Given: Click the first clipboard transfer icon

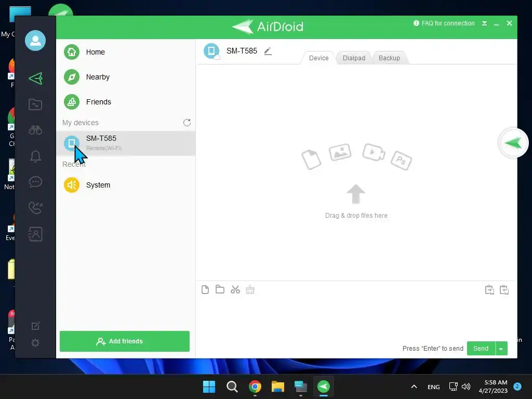Looking at the screenshot, I should click(x=489, y=290).
